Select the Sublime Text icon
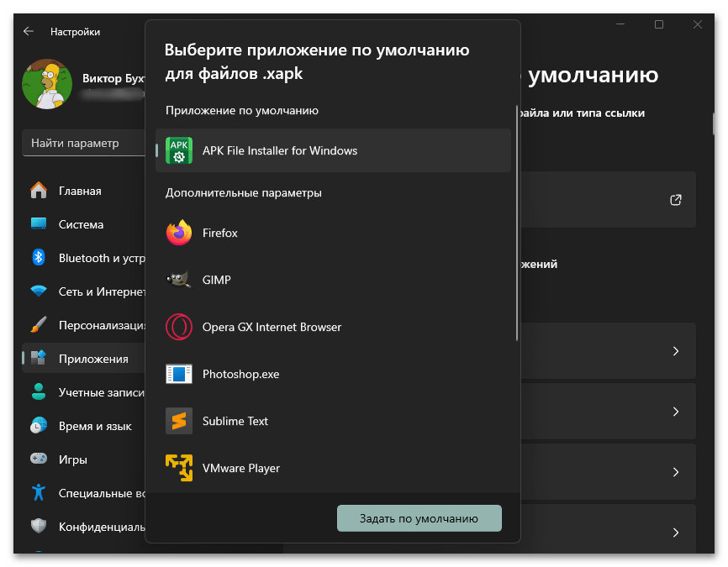728x567 pixels. (179, 421)
